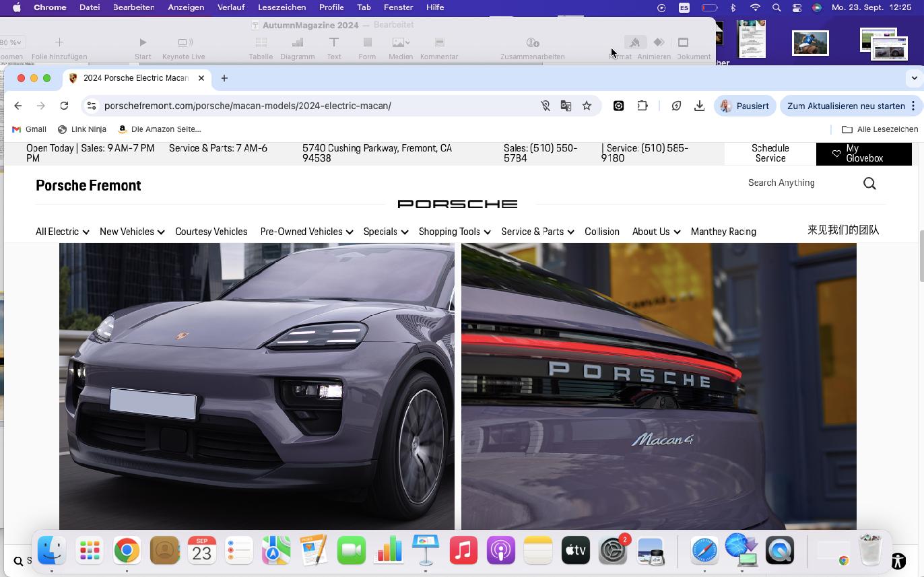
Task: Open a new Chrome tab
Action: click(224, 78)
